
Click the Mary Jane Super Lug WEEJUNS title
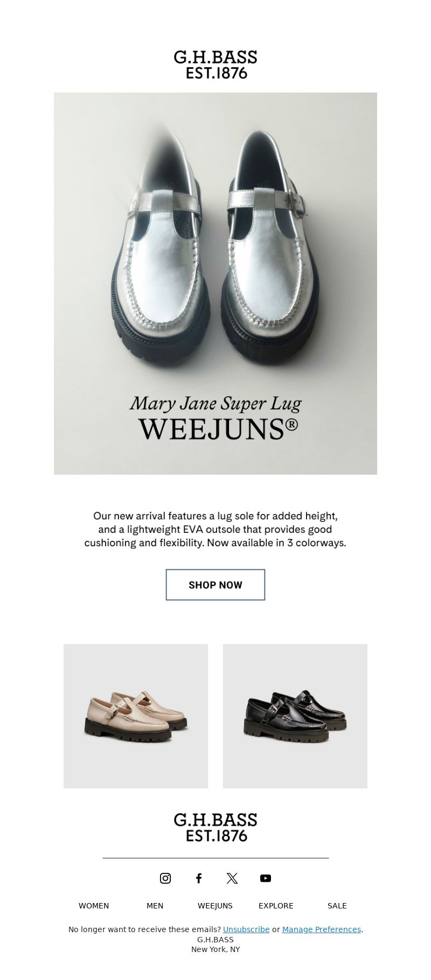pyautogui.click(x=215, y=418)
